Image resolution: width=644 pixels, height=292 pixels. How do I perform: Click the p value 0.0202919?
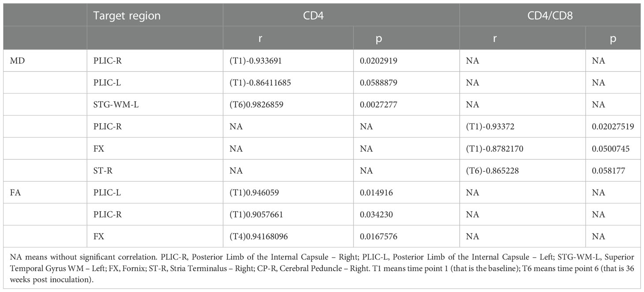coord(378,61)
